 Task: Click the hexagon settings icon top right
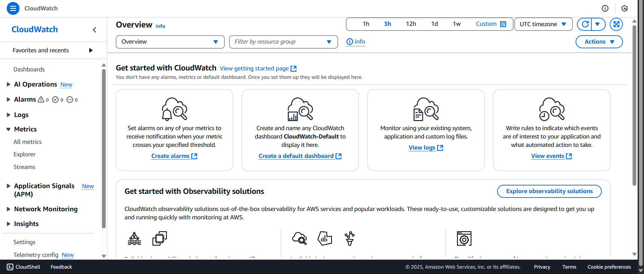tap(624, 8)
